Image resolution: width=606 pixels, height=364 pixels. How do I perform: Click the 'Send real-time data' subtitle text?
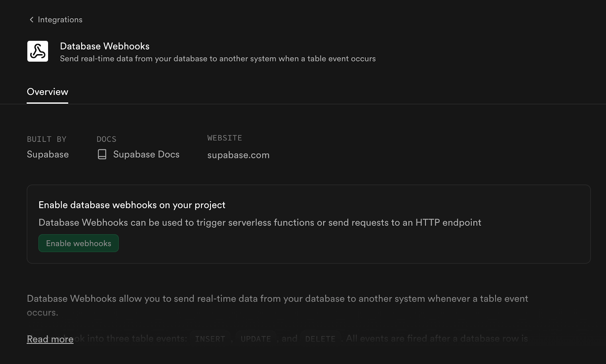218,59
